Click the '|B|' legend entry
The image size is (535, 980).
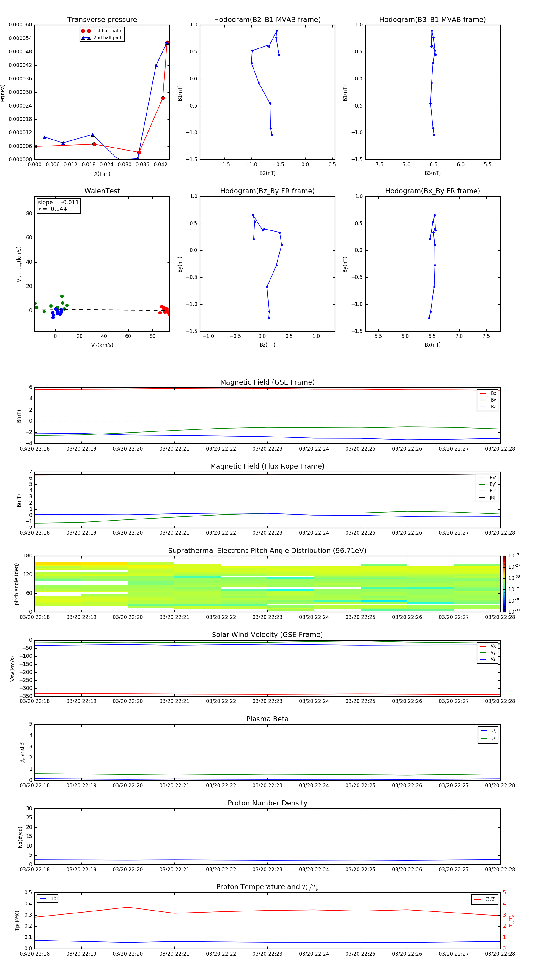pos(487,498)
